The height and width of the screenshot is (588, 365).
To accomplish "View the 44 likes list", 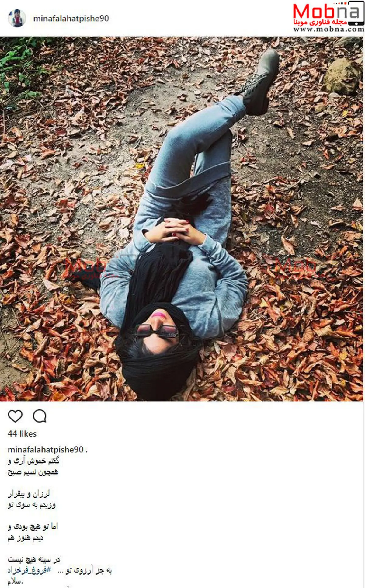I will [22, 434].
